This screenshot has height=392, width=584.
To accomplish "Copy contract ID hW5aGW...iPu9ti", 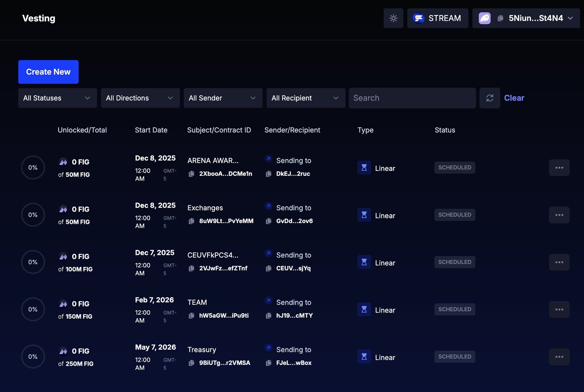I will point(192,316).
